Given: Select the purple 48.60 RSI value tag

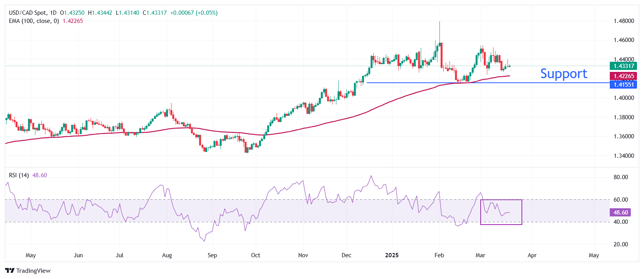Looking at the screenshot, I should 620,213.
